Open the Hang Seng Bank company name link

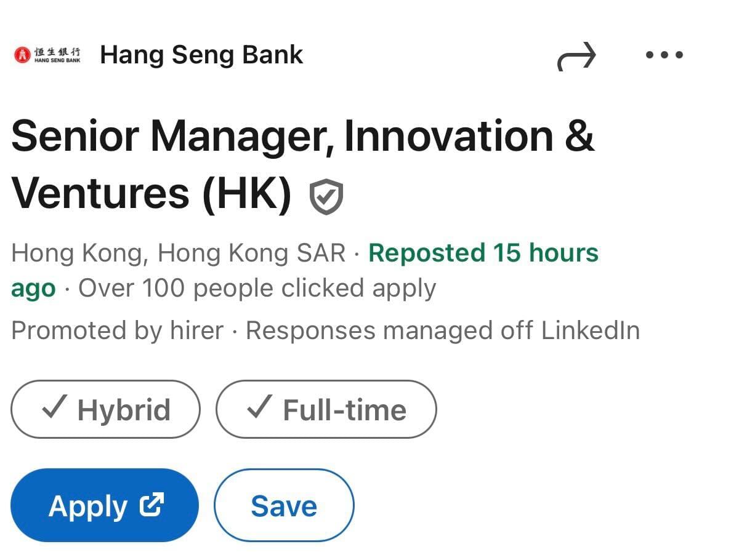coord(201,55)
